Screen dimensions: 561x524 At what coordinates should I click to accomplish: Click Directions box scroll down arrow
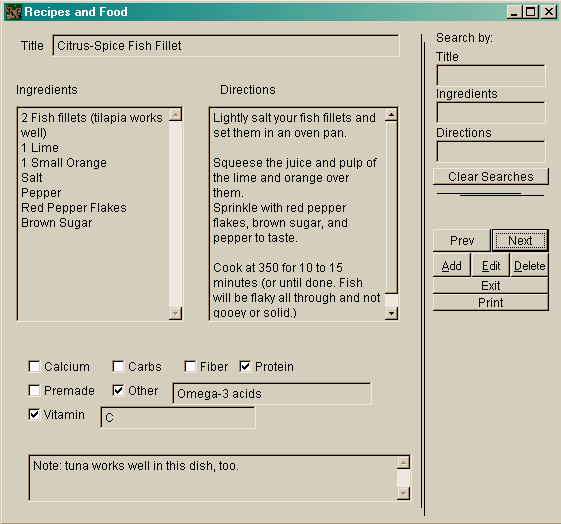(391, 313)
